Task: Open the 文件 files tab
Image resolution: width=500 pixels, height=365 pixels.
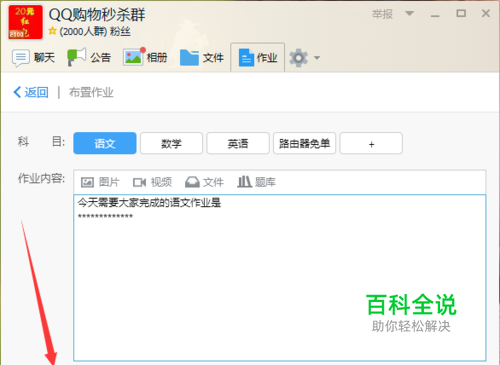Action: pos(202,58)
